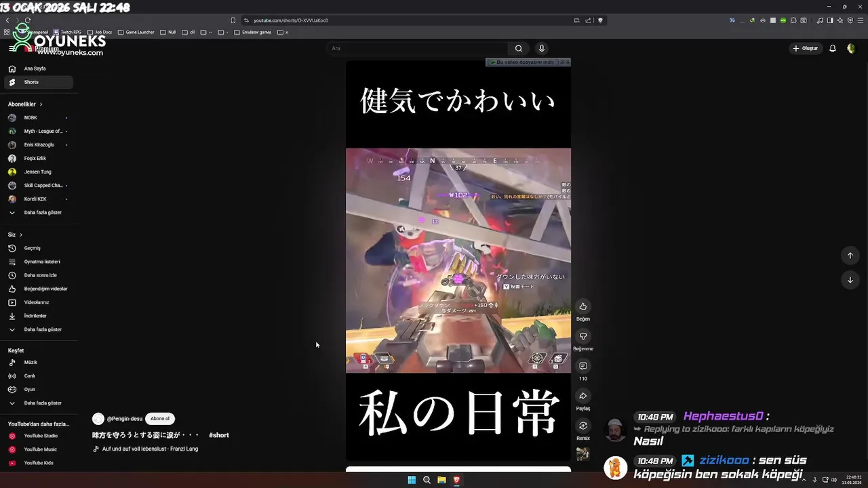Viewport: 868px width, 488px height.
Task: Share the Short via Paylaş
Action: (583, 396)
